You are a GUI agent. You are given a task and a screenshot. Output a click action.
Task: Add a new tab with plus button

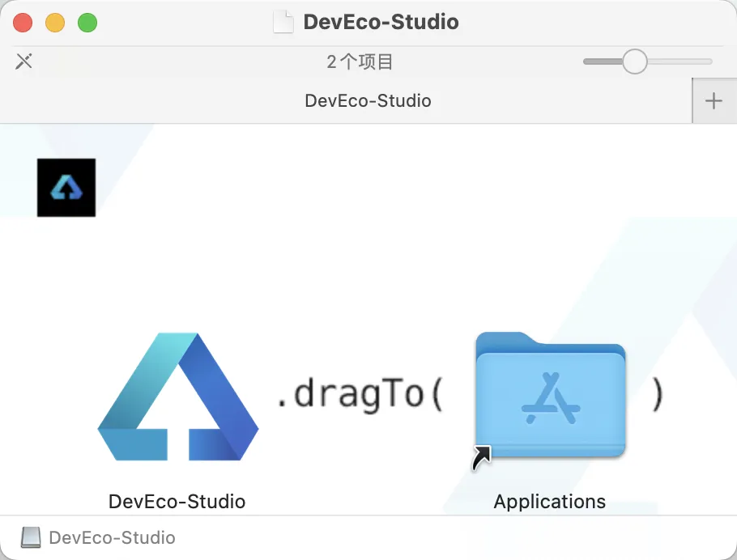click(x=714, y=100)
